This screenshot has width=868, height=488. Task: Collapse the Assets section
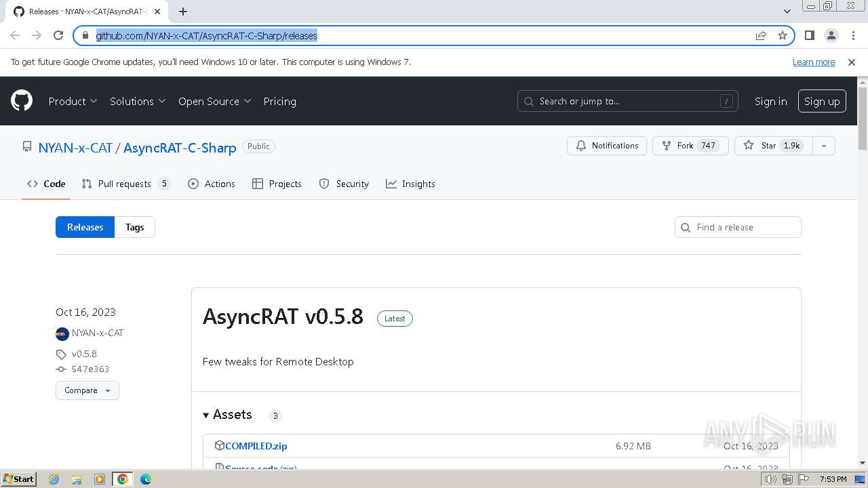[x=227, y=415]
